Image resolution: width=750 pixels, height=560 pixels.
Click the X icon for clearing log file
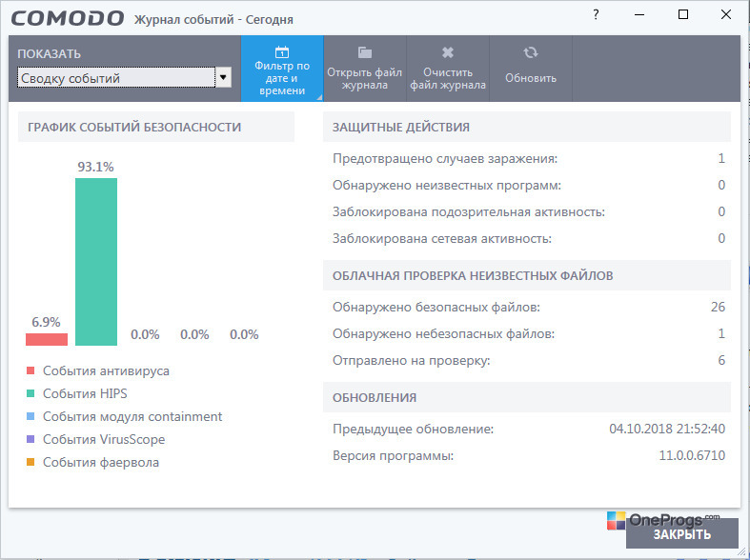(x=448, y=52)
